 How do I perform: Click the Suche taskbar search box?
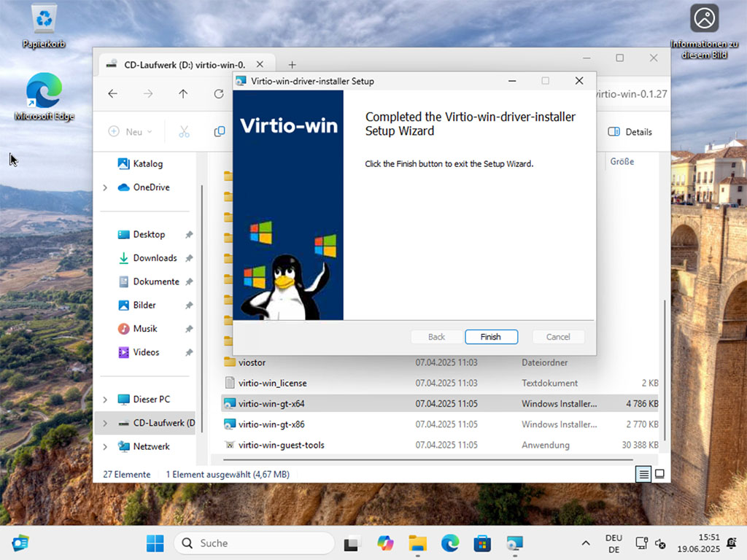point(255,543)
